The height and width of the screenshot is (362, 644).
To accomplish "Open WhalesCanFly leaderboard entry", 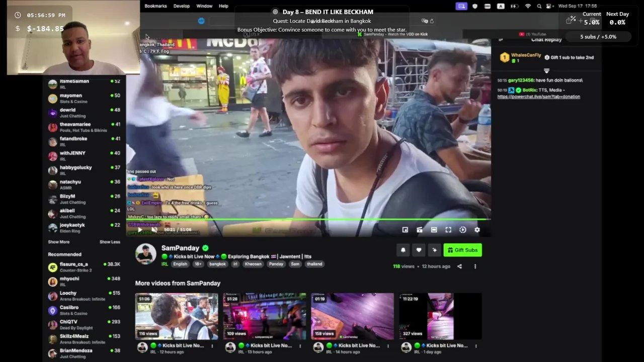I will pos(521,58).
